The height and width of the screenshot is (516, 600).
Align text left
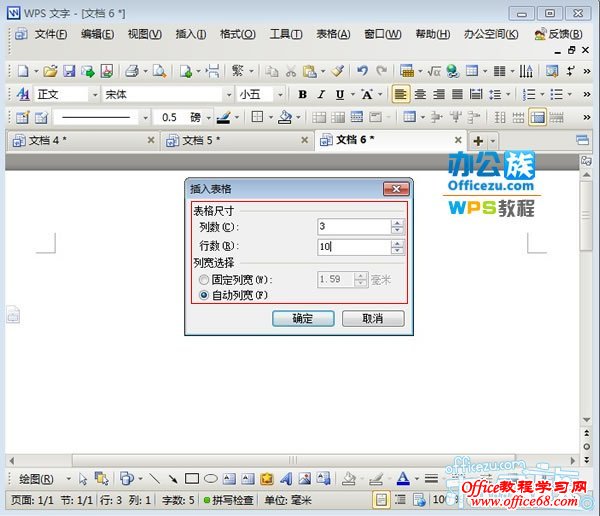click(401, 94)
